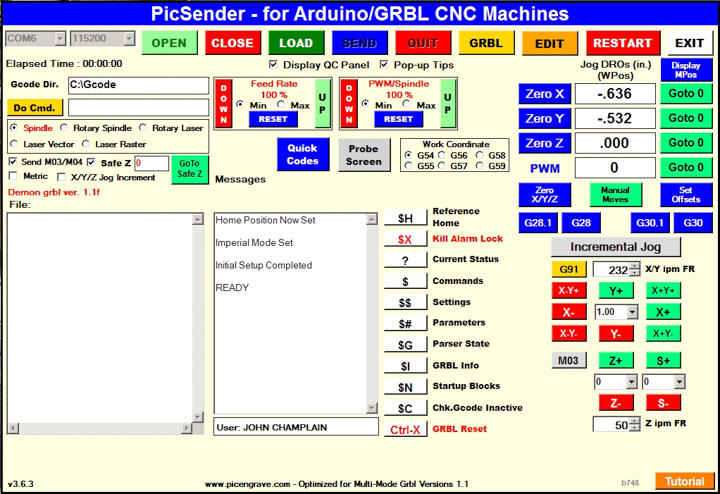Screen dimensions: 720x494
Task: Click the Zero Y button
Action: click(x=545, y=118)
